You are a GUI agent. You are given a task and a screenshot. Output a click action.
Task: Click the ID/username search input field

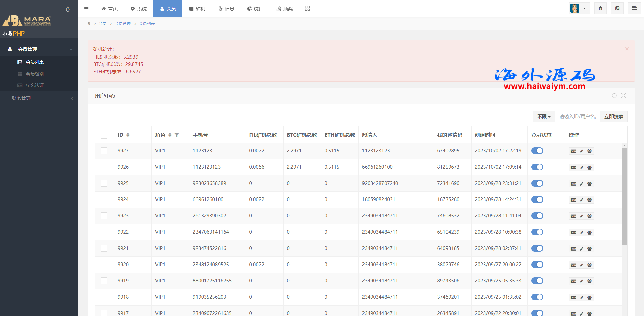pos(577,117)
